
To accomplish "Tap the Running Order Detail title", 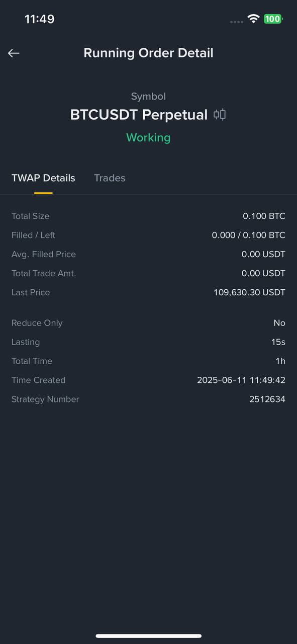I will (x=148, y=53).
